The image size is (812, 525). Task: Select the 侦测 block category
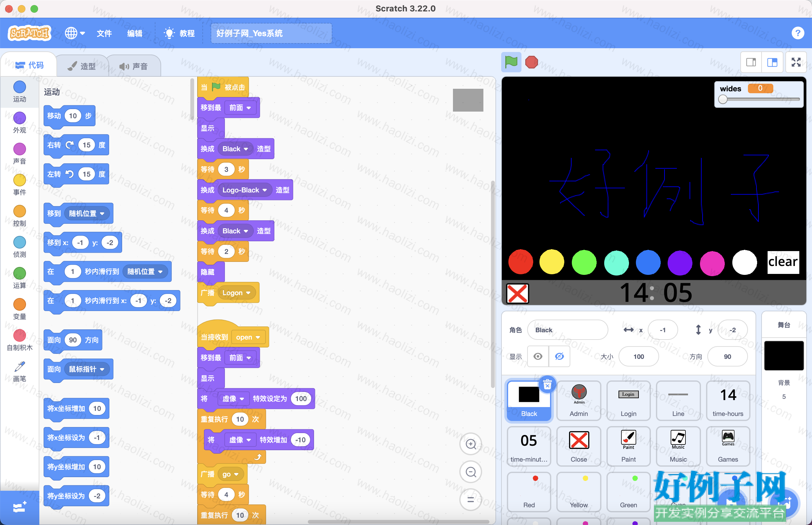19,247
